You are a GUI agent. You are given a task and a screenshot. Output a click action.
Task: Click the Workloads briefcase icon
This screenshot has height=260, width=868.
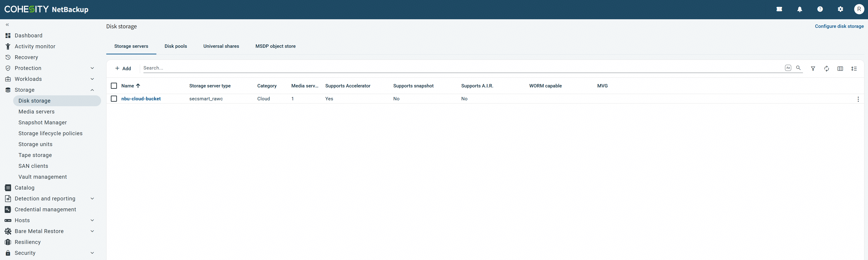8,79
